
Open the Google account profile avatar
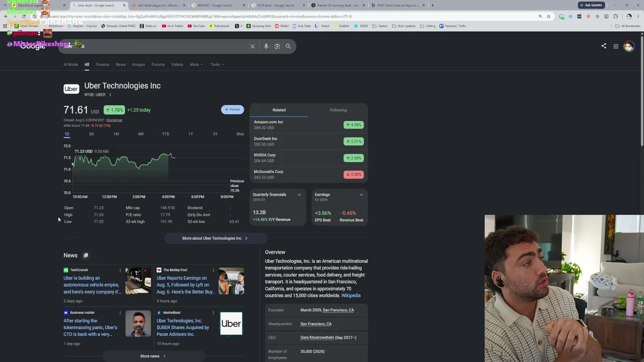coord(629,46)
